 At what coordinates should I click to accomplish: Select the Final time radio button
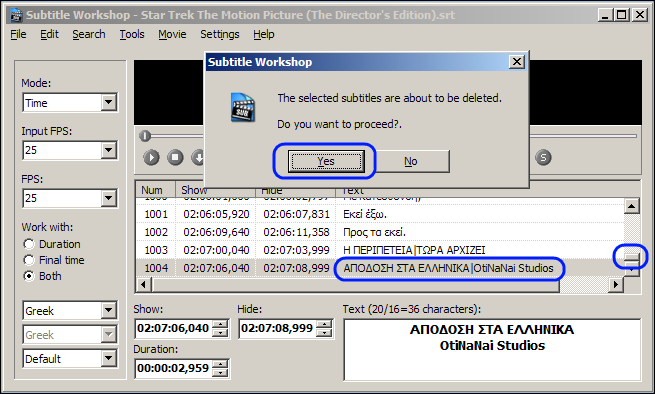pos(28,260)
